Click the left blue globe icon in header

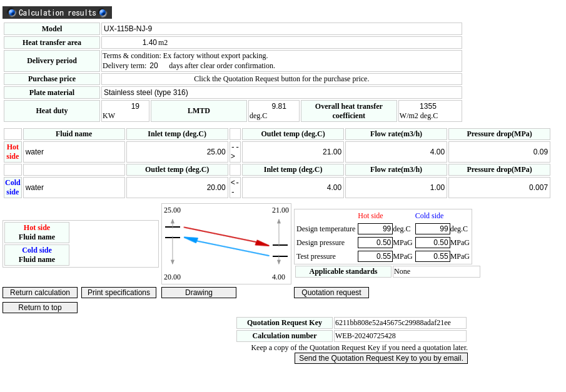click(x=12, y=13)
